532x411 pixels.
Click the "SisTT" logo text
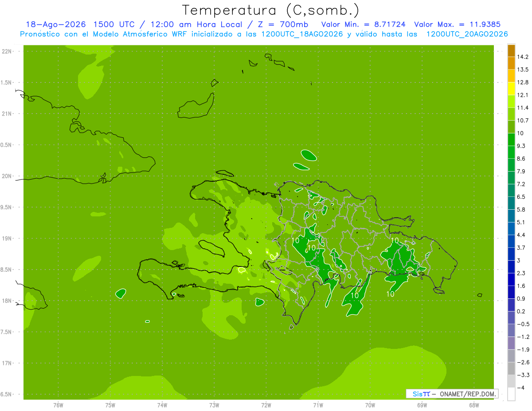tap(421, 394)
